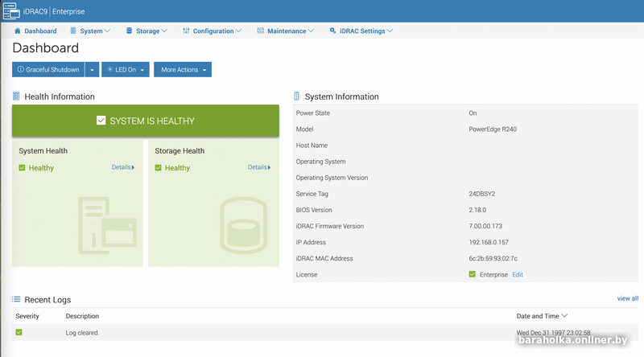Click the IP address 192.168.0.157
This screenshot has height=357, width=644.
coord(489,242)
